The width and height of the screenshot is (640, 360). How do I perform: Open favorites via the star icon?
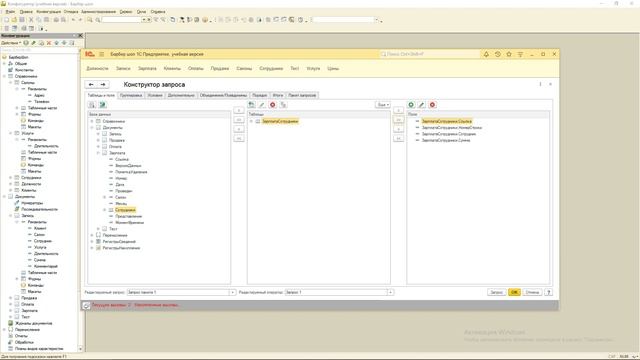(x=509, y=54)
